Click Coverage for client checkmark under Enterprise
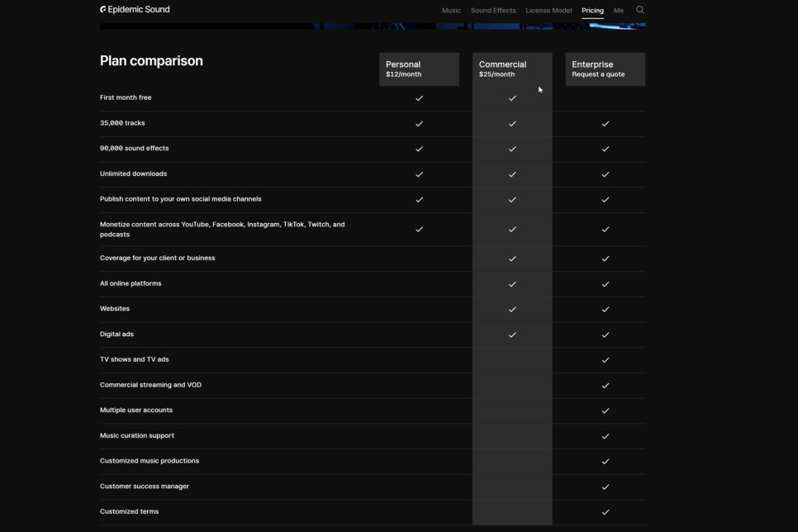 [606, 259]
